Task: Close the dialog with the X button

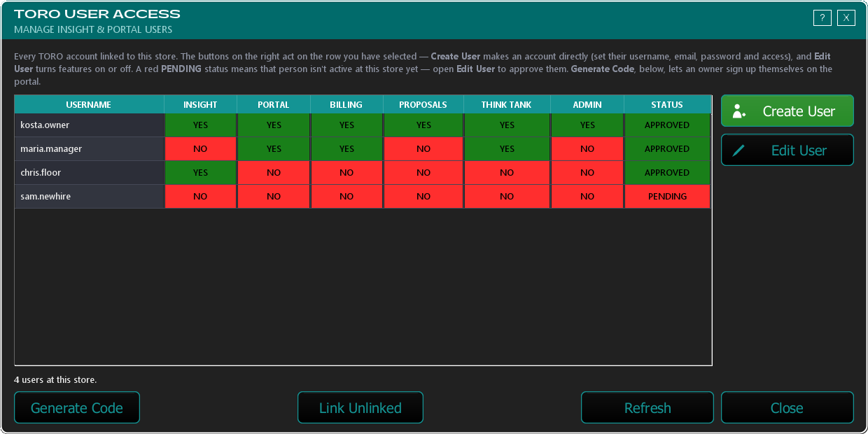Action: tap(846, 18)
